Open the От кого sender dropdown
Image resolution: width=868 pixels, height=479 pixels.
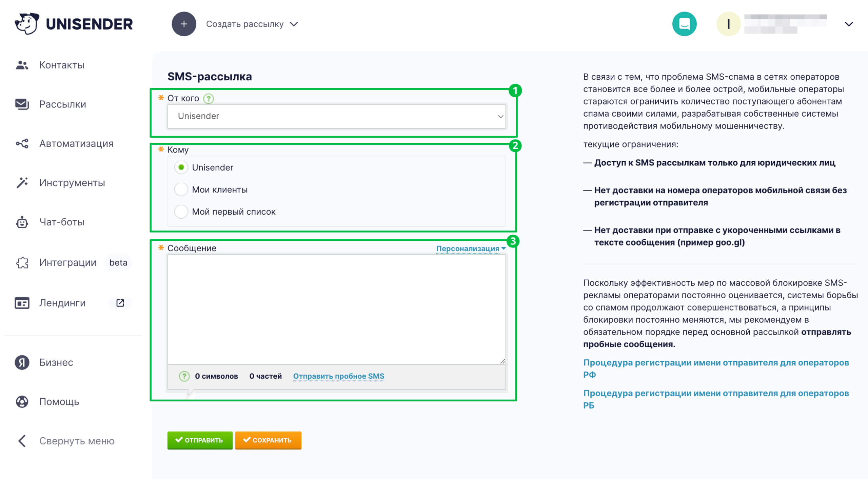[x=336, y=116]
